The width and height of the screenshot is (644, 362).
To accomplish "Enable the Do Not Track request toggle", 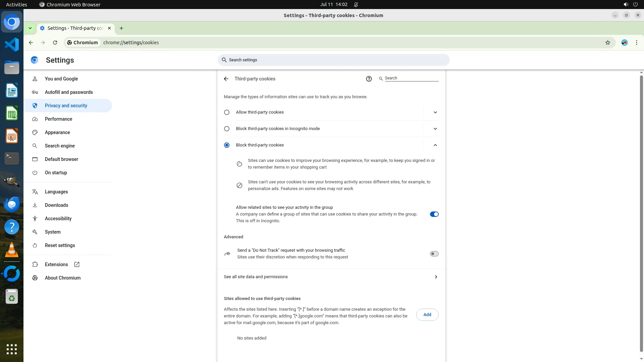I will click(x=434, y=254).
